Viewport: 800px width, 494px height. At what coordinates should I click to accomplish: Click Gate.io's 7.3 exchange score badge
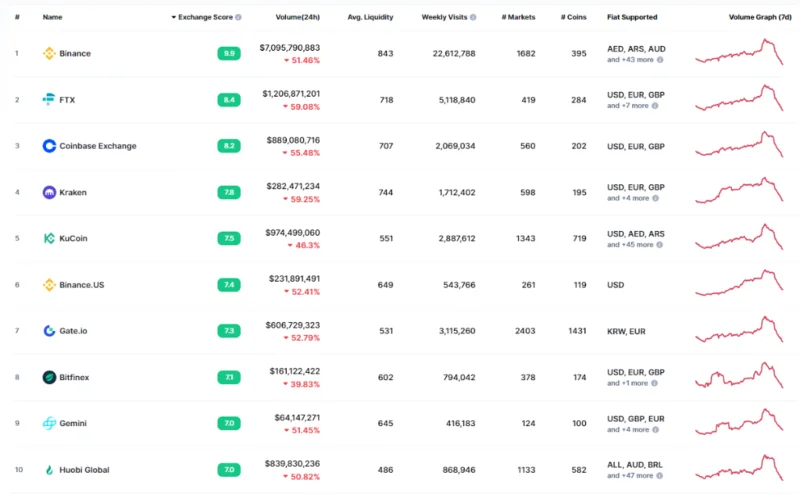tap(229, 331)
